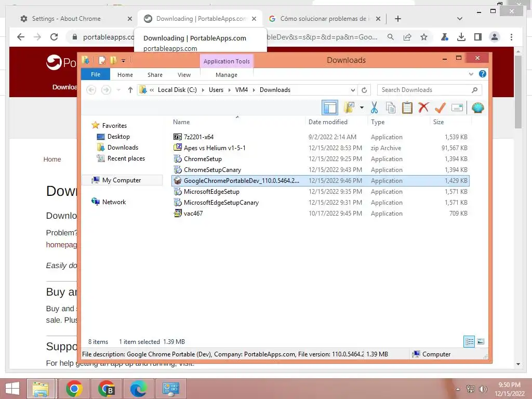Toggle the navigation pane button in Explorer toolbar
Viewport: 532px width, 399px height.
click(329, 108)
